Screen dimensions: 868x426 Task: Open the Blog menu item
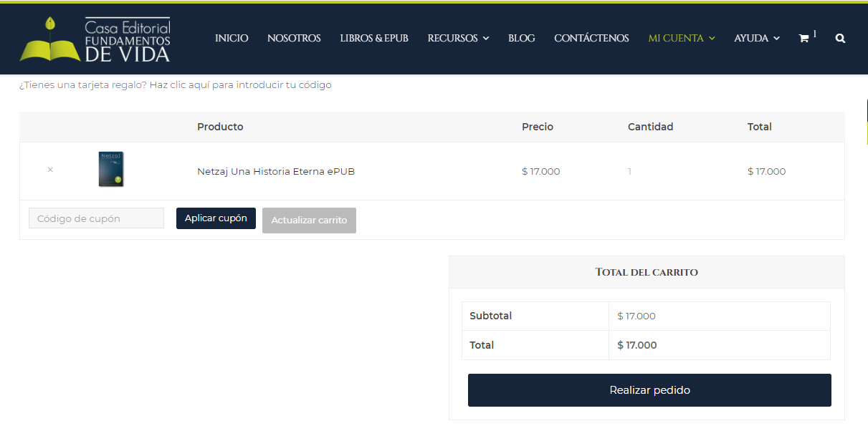(521, 39)
